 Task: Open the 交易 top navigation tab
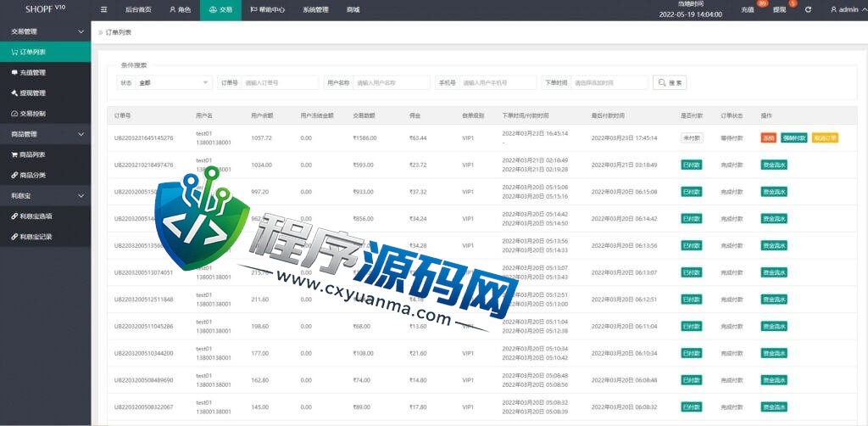[x=220, y=9]
